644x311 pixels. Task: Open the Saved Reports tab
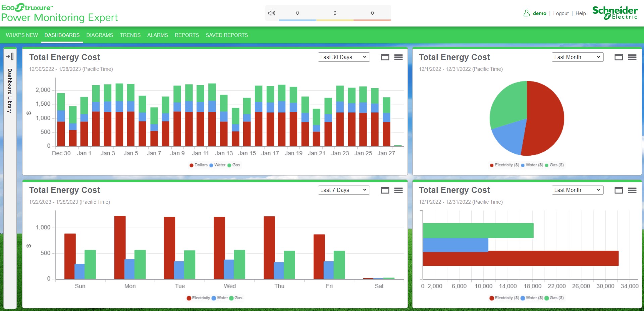click(227, 35)
